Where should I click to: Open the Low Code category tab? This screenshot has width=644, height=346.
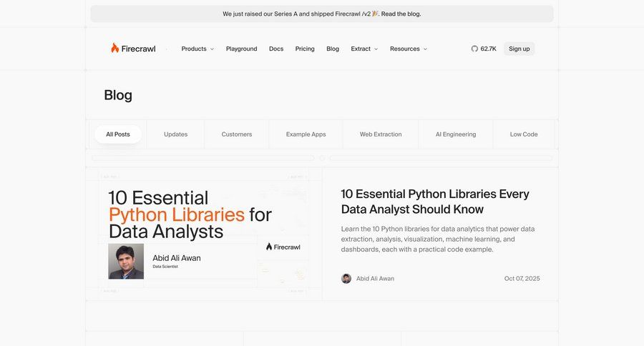point(524,134)
